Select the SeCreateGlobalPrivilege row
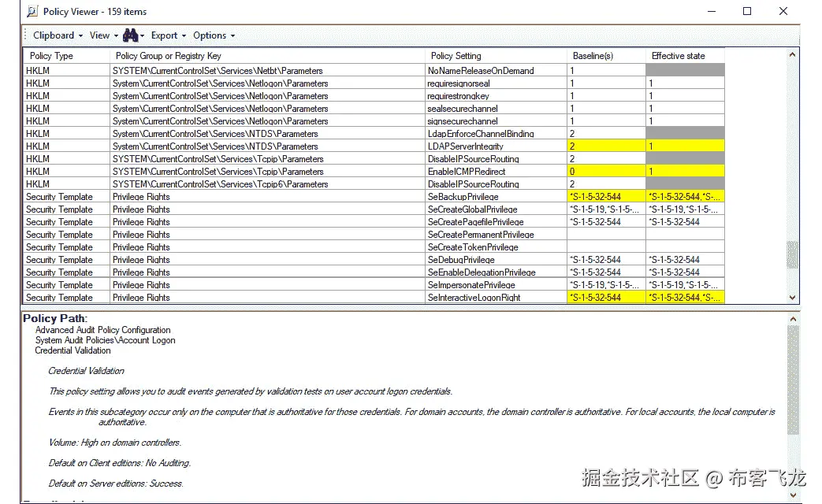 [x=374, y=209]
